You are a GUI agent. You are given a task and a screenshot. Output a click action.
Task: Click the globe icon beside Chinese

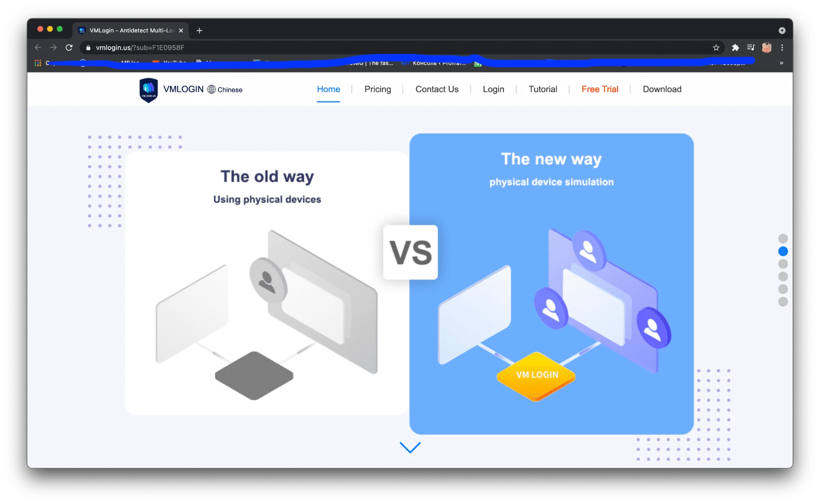211,89
